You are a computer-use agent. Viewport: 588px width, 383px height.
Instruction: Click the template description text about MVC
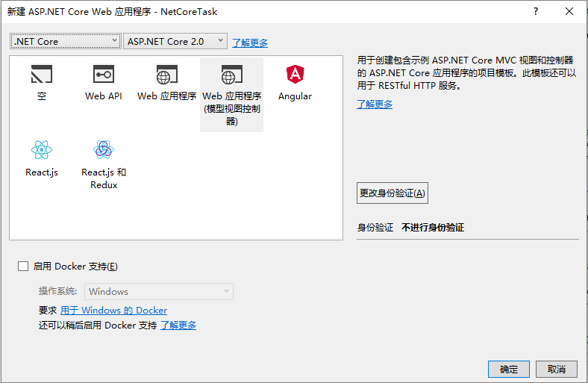466,72
